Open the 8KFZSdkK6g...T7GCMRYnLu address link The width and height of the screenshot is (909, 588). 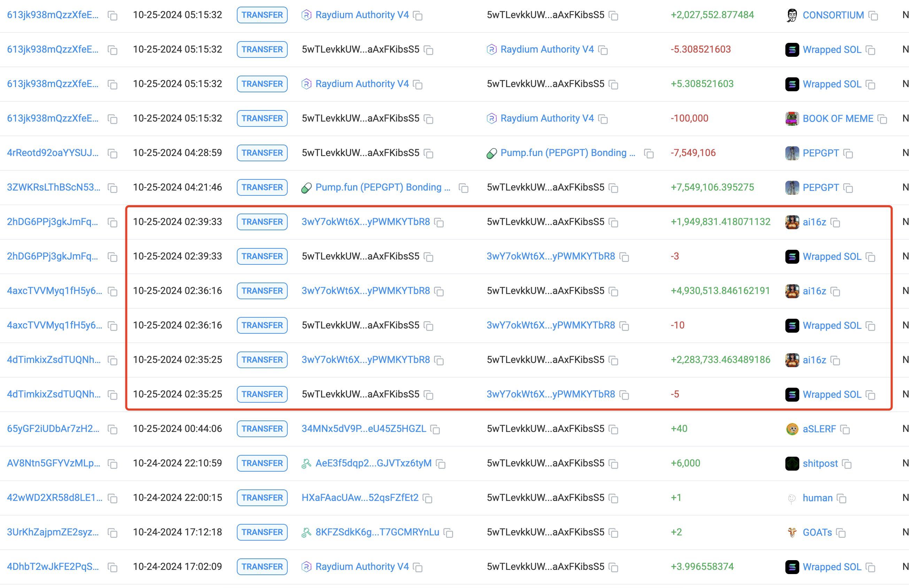point(377,532)
